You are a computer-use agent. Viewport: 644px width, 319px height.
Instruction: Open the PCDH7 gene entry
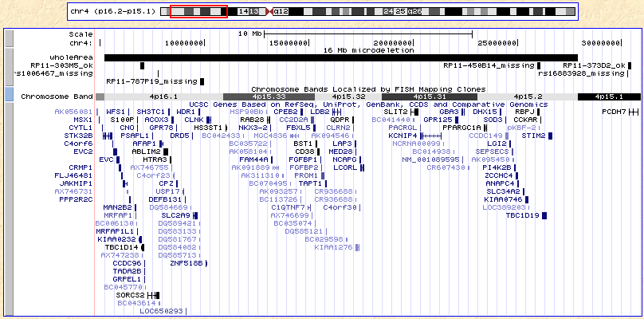click(x=614, y=112)
